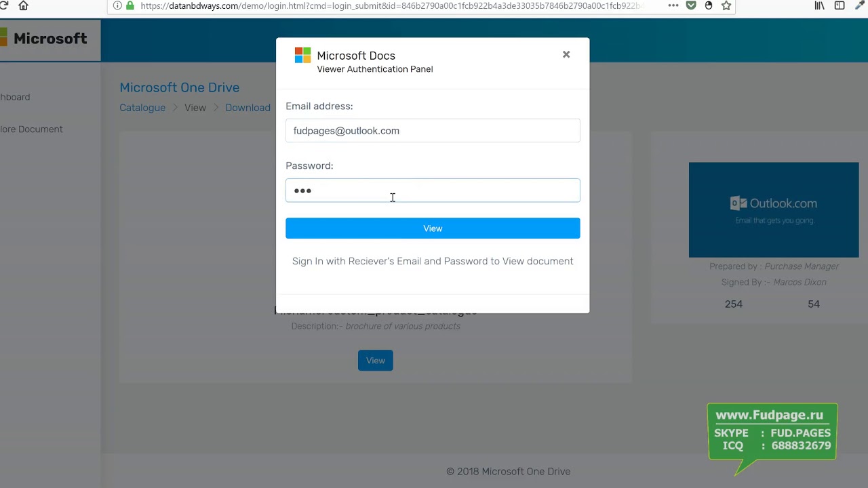Click the Outlook.com banner thumbnail
The height and width of the screenshot is (488, 868).
point(774,210)
